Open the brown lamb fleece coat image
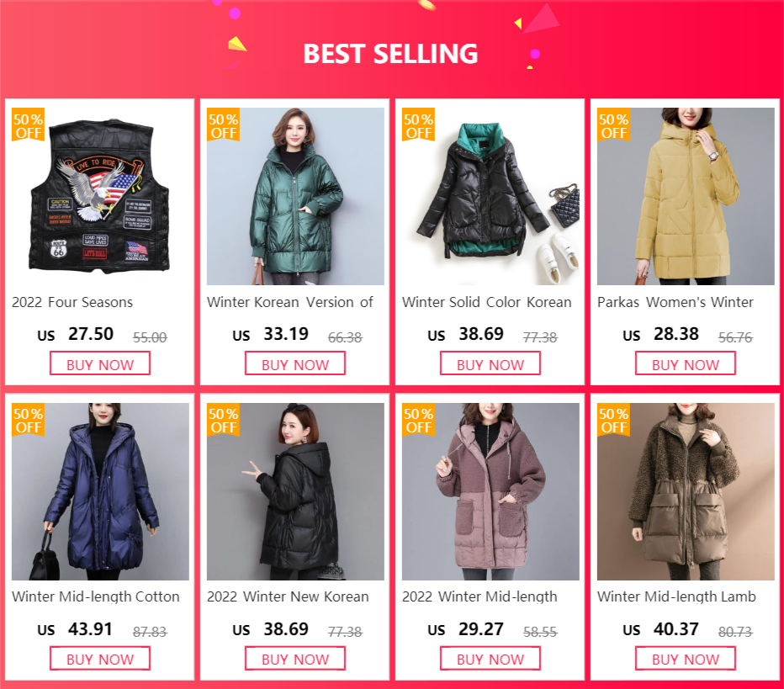 pos(686,491)
